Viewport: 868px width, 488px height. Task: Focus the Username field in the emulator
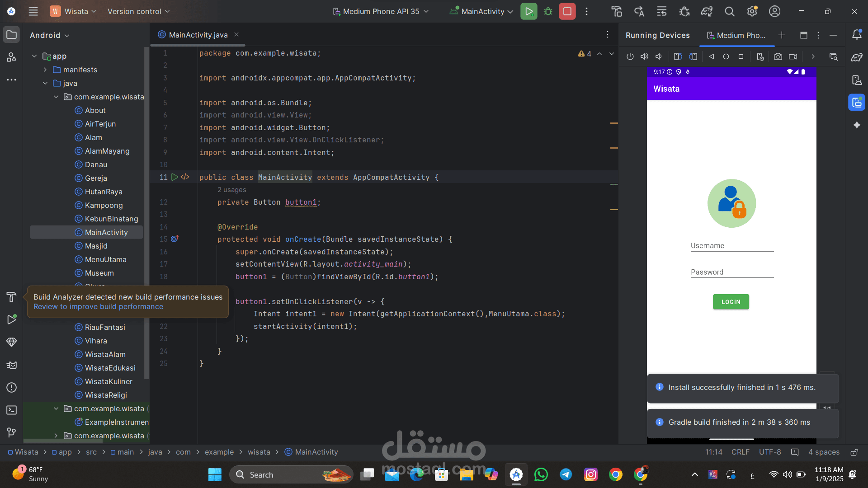732,246
